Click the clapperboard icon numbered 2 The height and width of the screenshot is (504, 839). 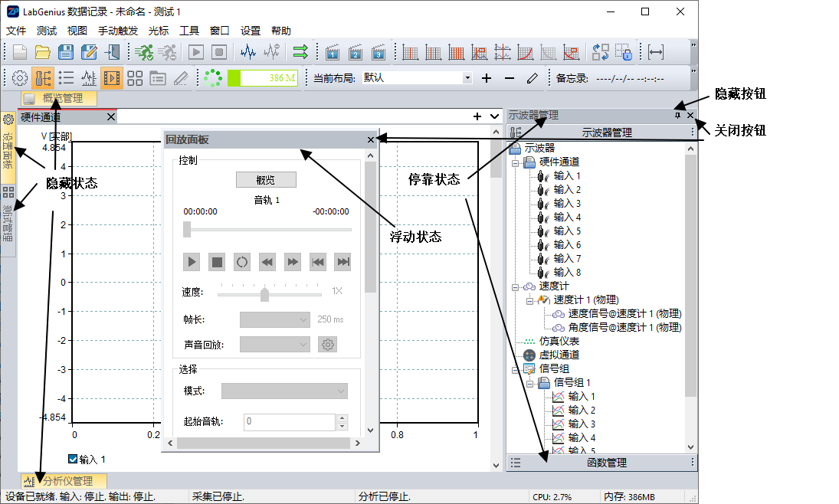pyautogui.click(x=356, y=52)
